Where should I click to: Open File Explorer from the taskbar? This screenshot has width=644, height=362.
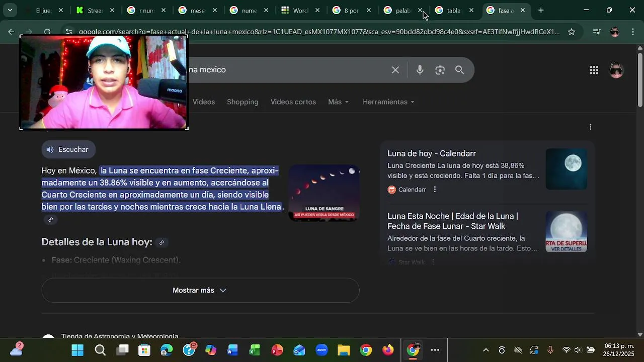[344, 350]
